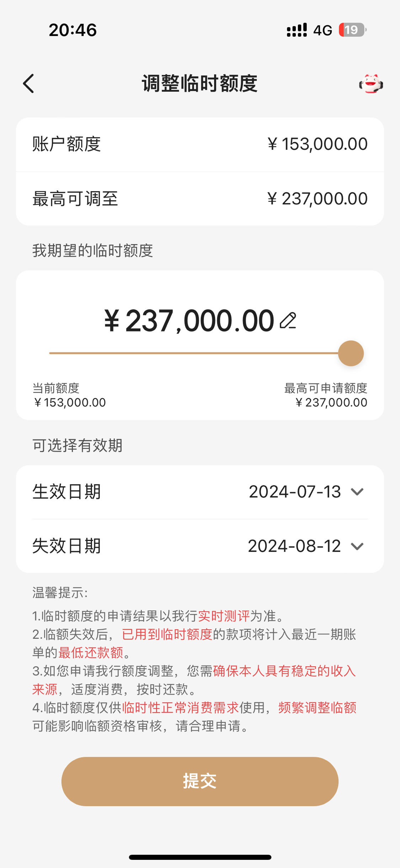Tap the 最高可调至 row
The image size is (400, 868).
[200, 199]
